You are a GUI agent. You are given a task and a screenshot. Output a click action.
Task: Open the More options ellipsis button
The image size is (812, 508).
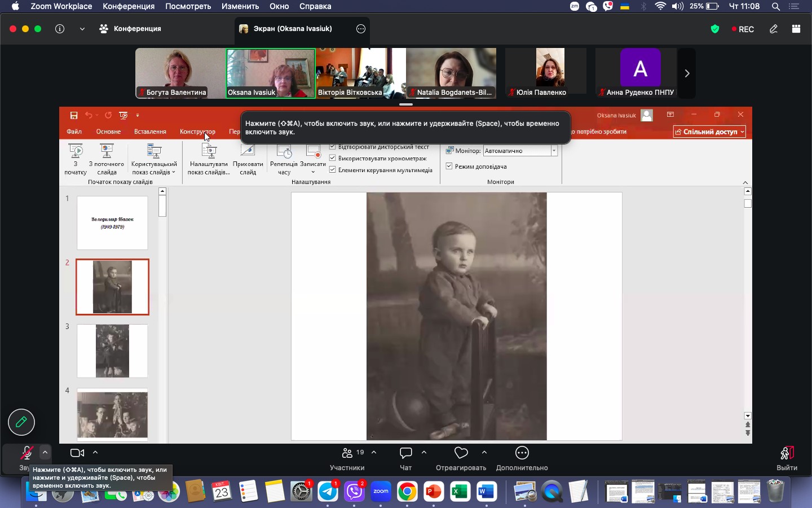(522, 454)
